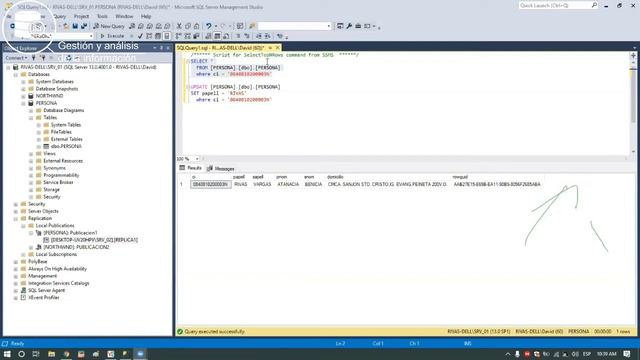The width and height of the screenshot is (640, 360).
Task: Click the NORTHWIND database cylinder icon
Action: [x=31, y=96]
